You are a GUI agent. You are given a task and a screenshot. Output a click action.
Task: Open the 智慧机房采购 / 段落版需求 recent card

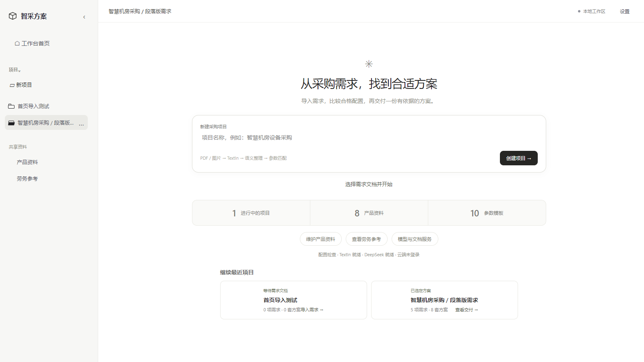tap(444, 300)
